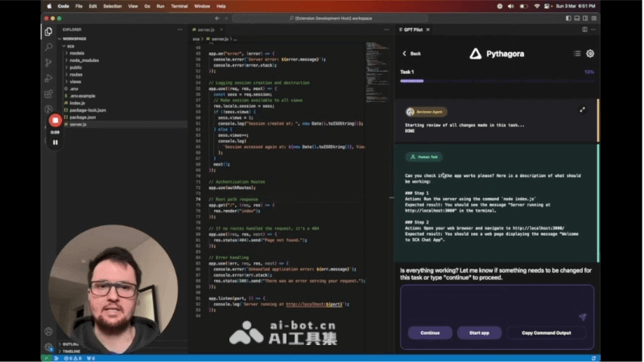Click the send message arrow icon
Viewport: 644px width, 362px height.
click(582, 317)
